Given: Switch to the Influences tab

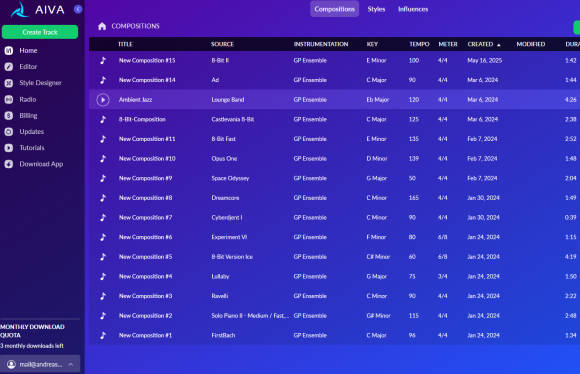Looking at the screenshot, I should pos(413,9).
